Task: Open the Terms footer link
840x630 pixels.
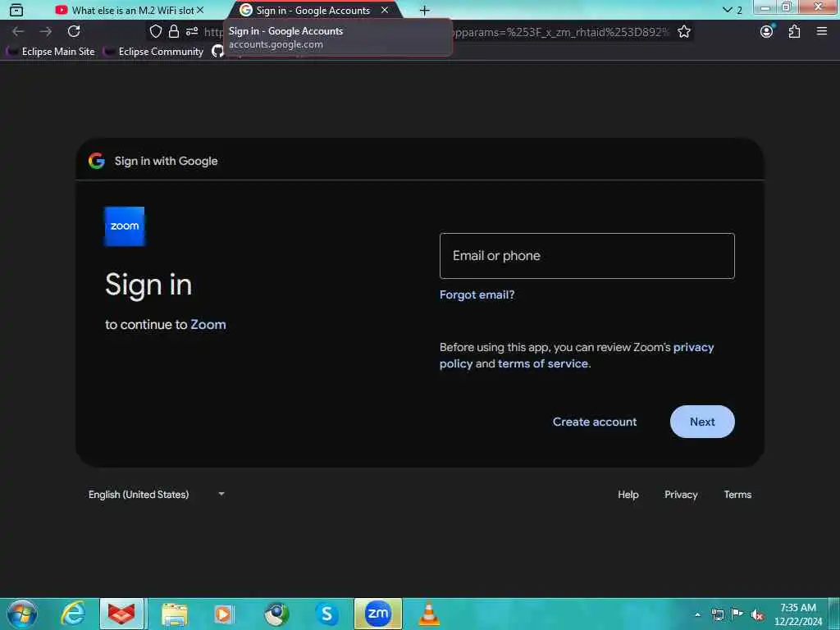Action: click(x=737, y=495)
